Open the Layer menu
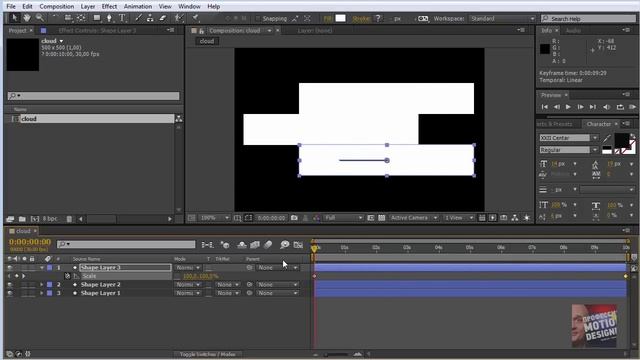640x360 pixels. (x=88, y=7)
